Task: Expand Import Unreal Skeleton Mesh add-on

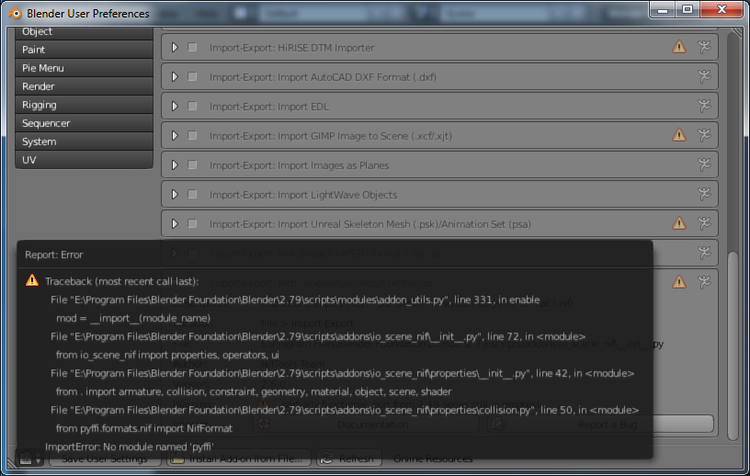Action: 175,224
